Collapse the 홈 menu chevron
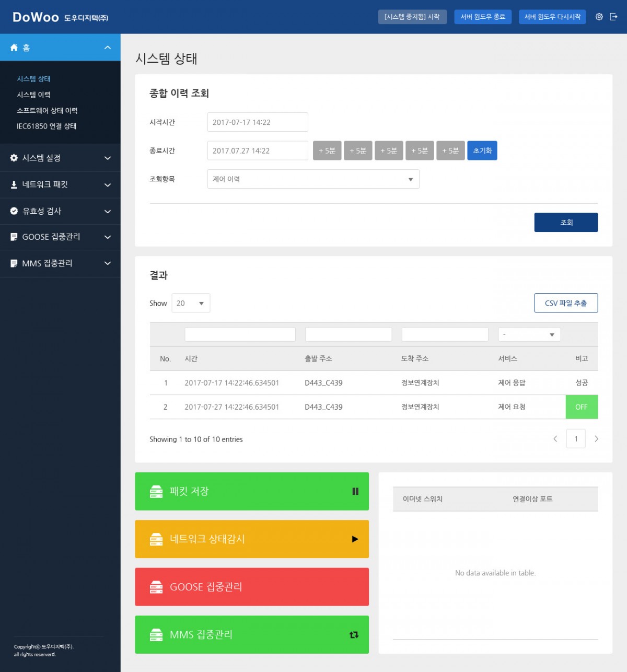 pos(108,48)
